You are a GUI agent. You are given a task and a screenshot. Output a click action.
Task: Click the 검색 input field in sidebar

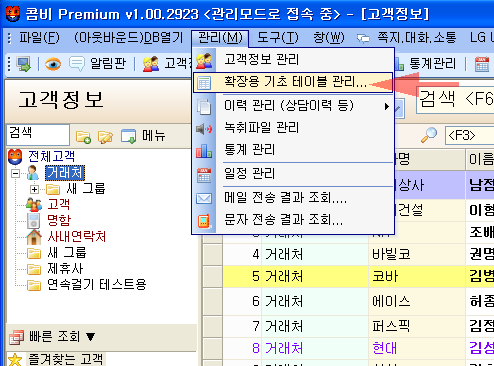point(38,135)
